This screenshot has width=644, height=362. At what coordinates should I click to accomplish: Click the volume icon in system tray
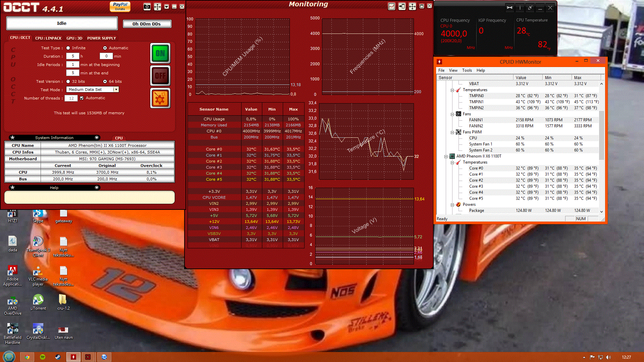pyautogui.click(x=608, y=357)
